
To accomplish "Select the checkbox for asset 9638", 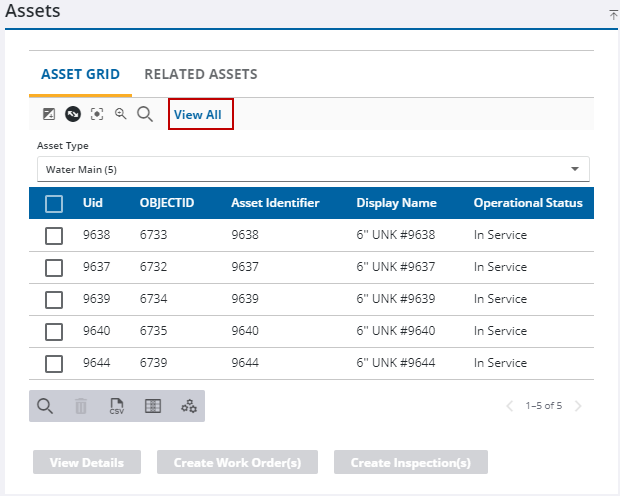I will coord(54,236).
